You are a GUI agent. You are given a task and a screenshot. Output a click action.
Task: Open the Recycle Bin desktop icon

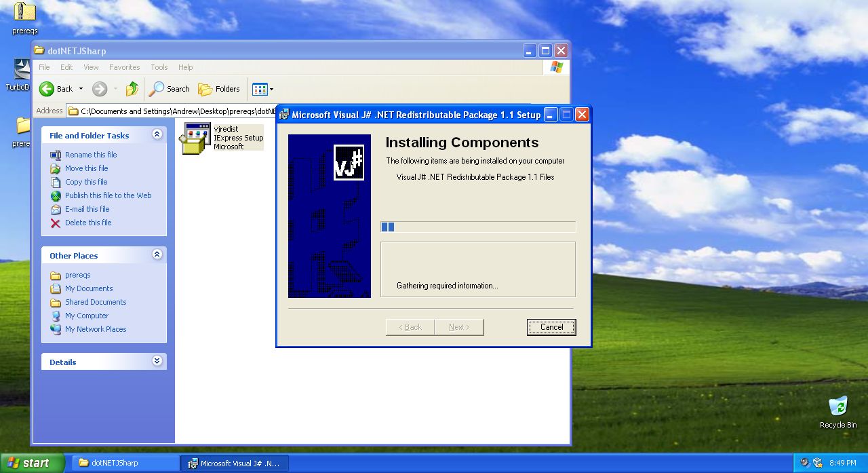pos(838,406)
